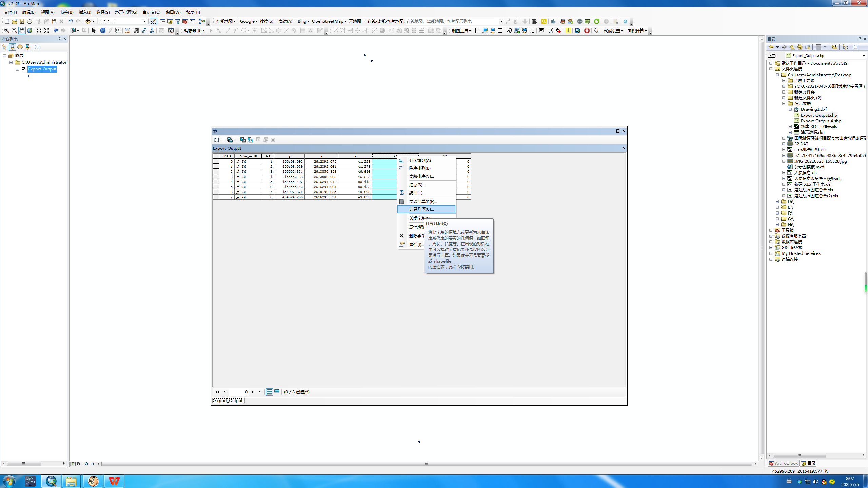
Task: Open the Find binoculars tool
Action: 137,30
